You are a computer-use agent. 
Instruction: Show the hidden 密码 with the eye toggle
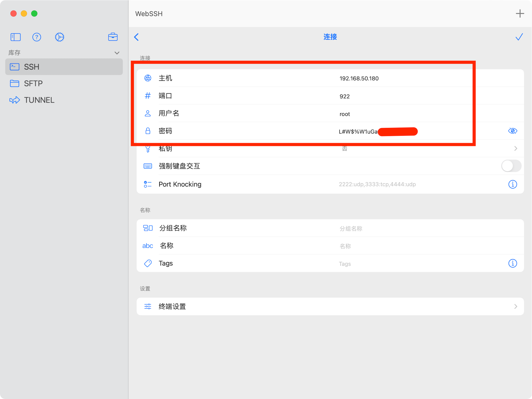[513, 131]
